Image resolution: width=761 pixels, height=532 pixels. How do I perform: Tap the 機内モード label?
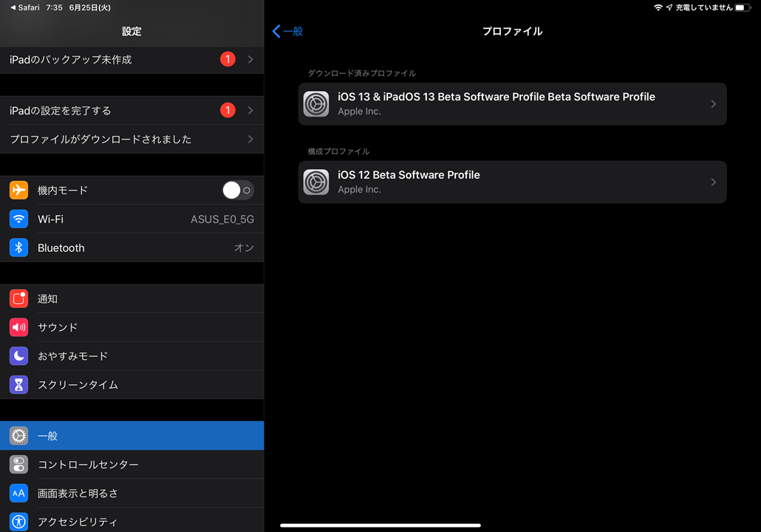(63, 191)
